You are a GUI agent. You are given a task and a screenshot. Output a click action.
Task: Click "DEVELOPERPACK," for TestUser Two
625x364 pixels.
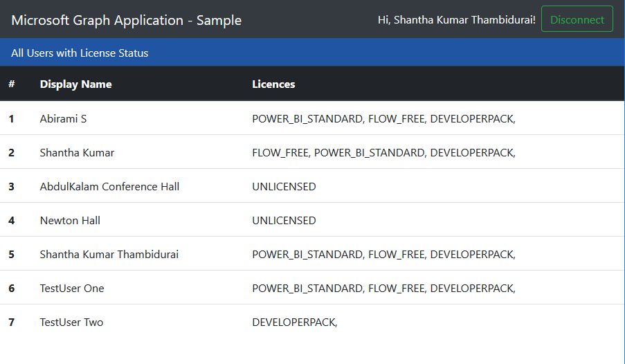click(295, 322)
